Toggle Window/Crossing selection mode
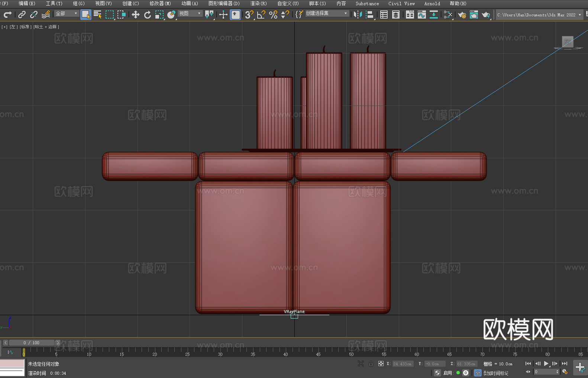588x378 pixels. point(122,14)
